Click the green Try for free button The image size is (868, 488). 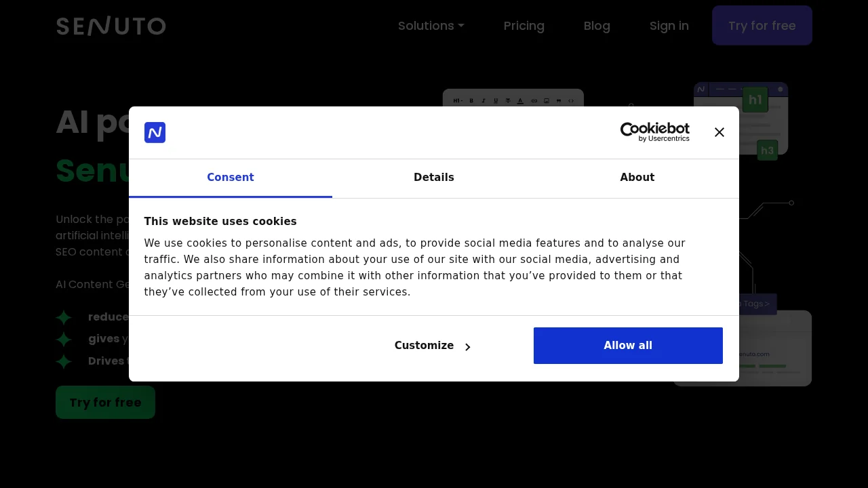click(105, 402)
